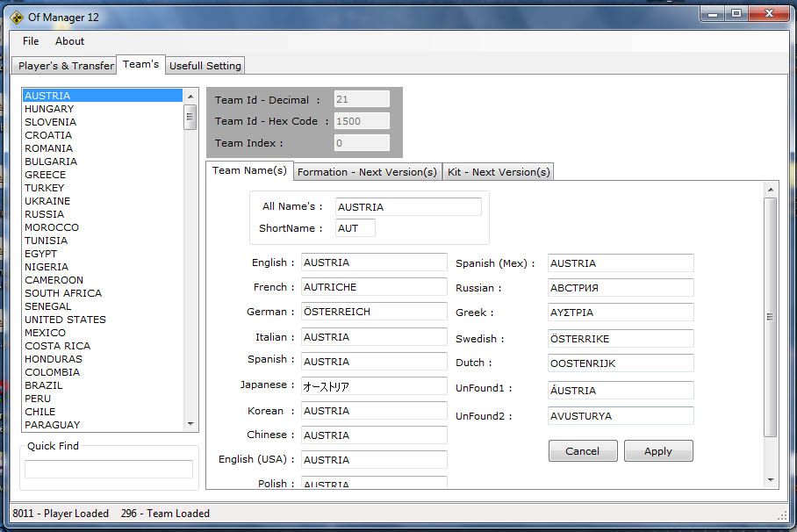Switch to Player's & Transfer tab
Image resolution: width=797 pixels, height=532 pixels.
(x=66, y=66)
